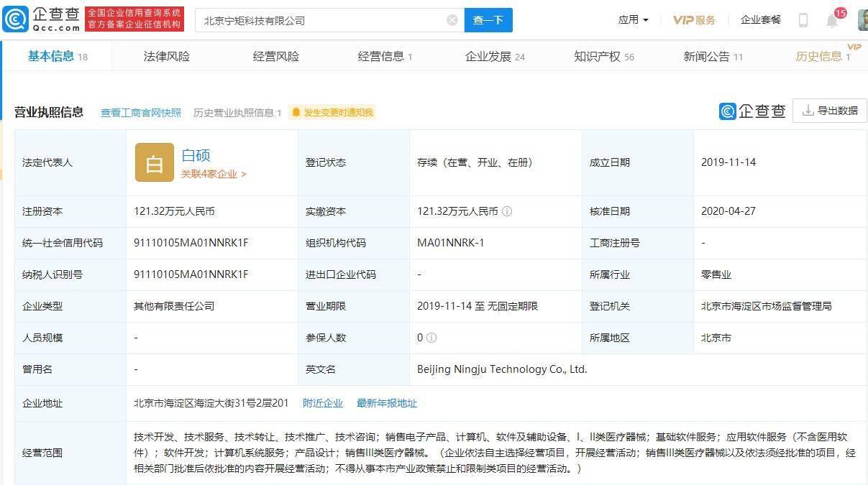Click the info icon beside 参保人数
This screenshot has width=868, height=485.
coord(431,338)
